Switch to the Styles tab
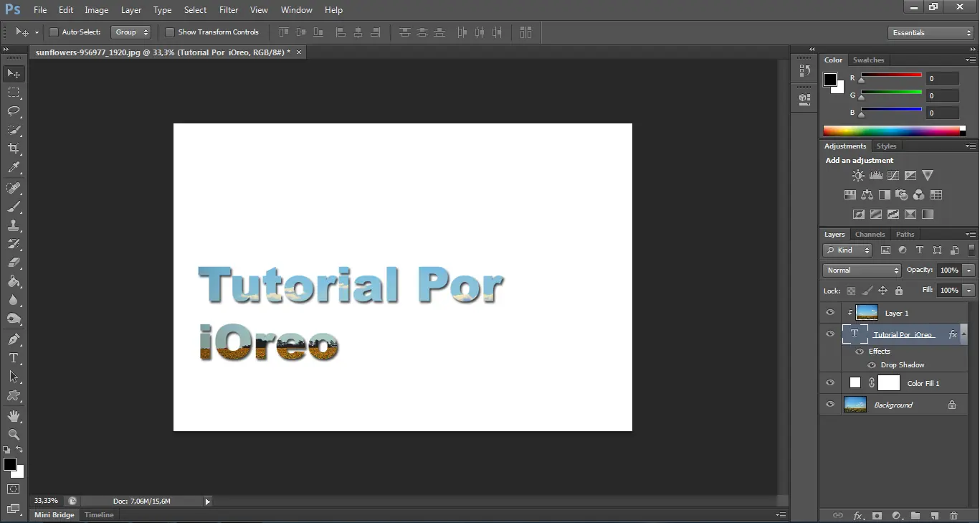The width and height of the screenshot is (980, 523). point(886,146)
